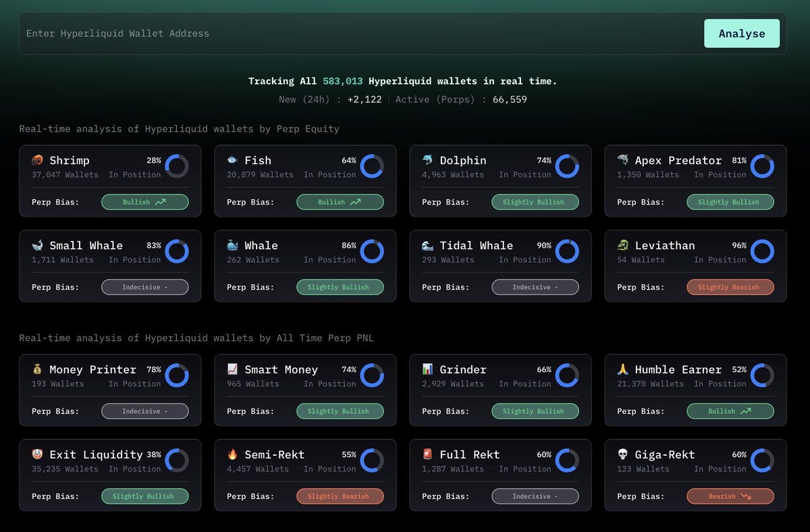This screenshot has height=532, width=810.
Task: Click the Fish emoji icon
Action: tap(232, 161)
